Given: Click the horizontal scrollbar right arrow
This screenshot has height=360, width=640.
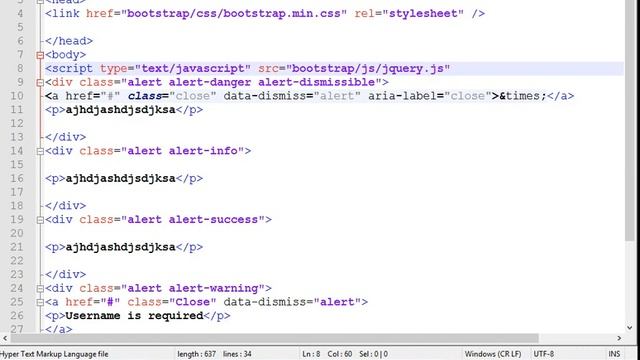Looking at the screenshot, I should pyautogui.click(x=619, y=338).
